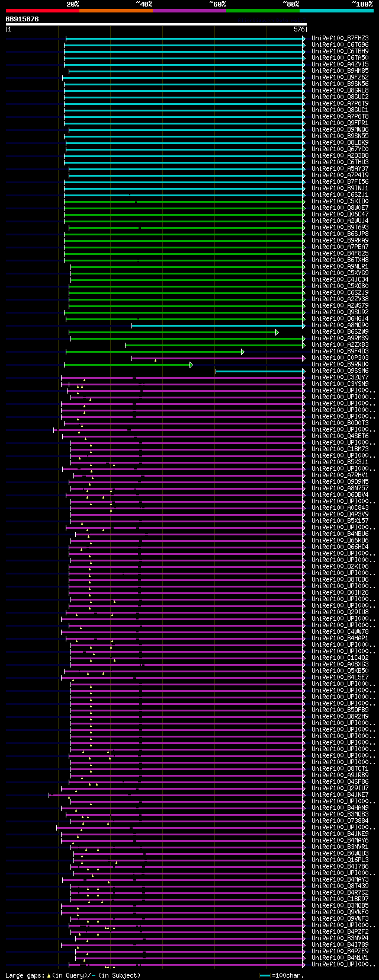The height and width of the screenshot is (980, 379).
Task: Open hit UniRef100_B7FI56
Action: coord(340,181)
